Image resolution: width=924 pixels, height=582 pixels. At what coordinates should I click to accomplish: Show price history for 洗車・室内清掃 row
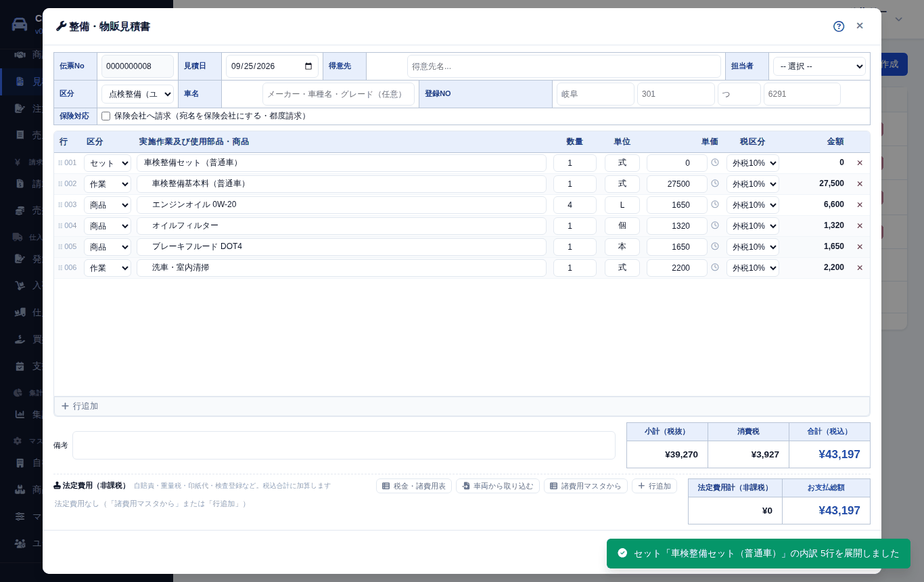[715, 267]
